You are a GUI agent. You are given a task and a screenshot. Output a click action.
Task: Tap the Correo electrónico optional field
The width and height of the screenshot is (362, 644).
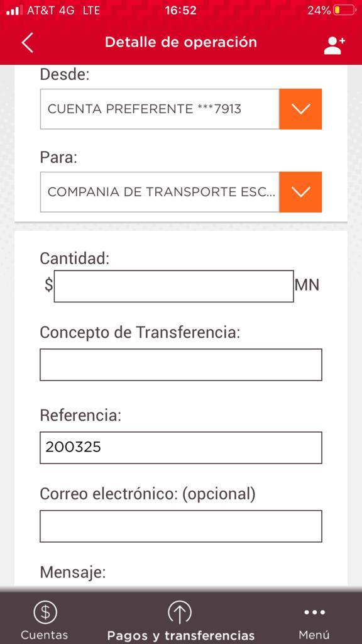click(x=180, y=526)
